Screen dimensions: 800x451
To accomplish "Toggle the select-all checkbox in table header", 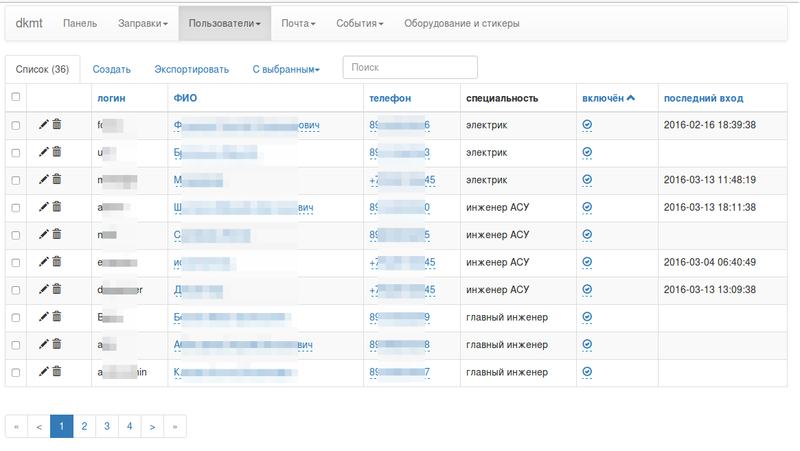I will tap(15, 97).
